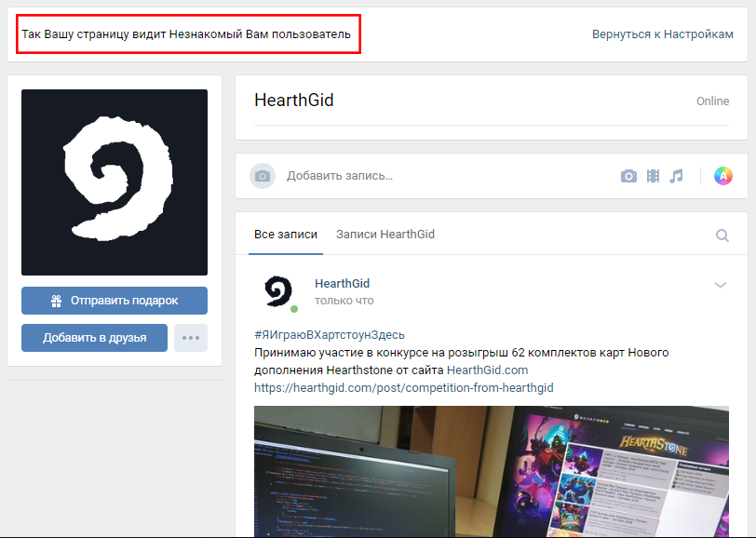Image resolution: width=756 pixels, height=538 pixels.
Task: Attach audio with the music note icon
Action: click(676, 176)
